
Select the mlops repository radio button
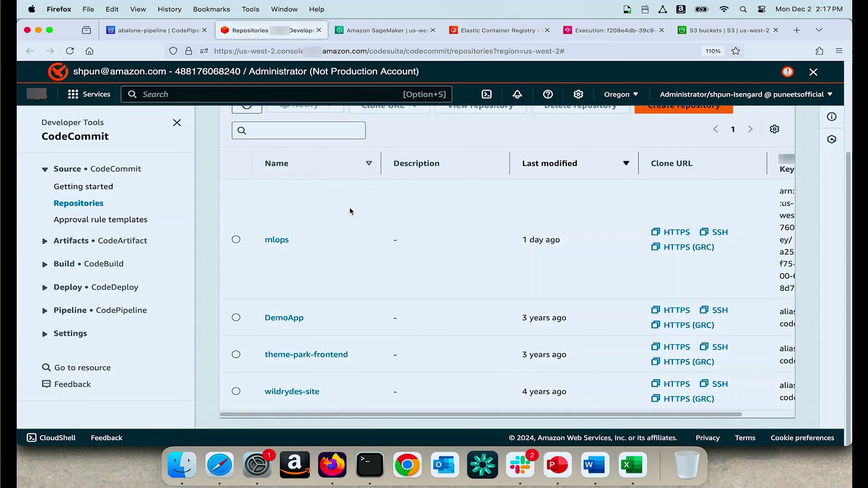coord(236,239)
